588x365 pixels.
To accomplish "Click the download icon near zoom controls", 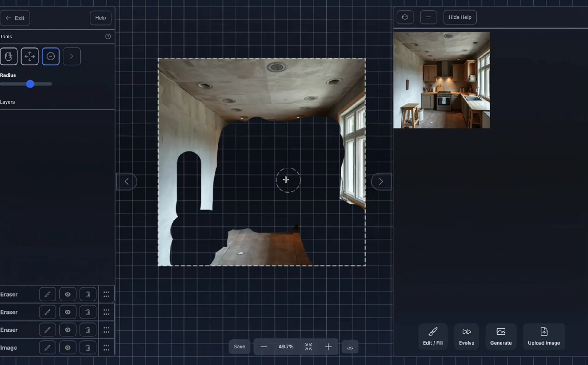I will coord(350,346).
